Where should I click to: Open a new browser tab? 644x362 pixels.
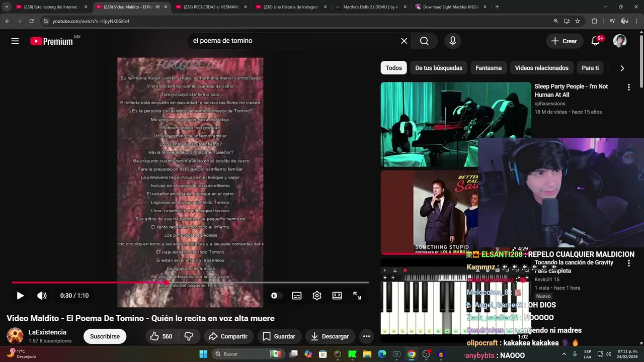[497, 7]
